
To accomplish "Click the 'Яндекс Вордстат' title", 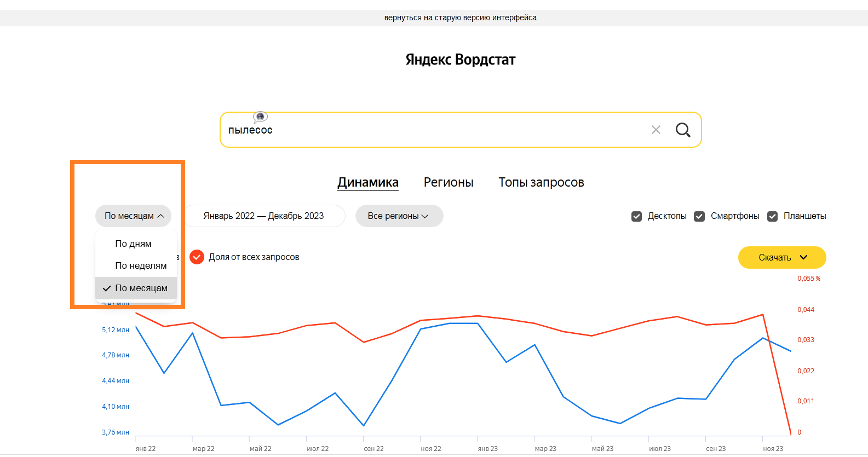I will click(x=461, y=59).
